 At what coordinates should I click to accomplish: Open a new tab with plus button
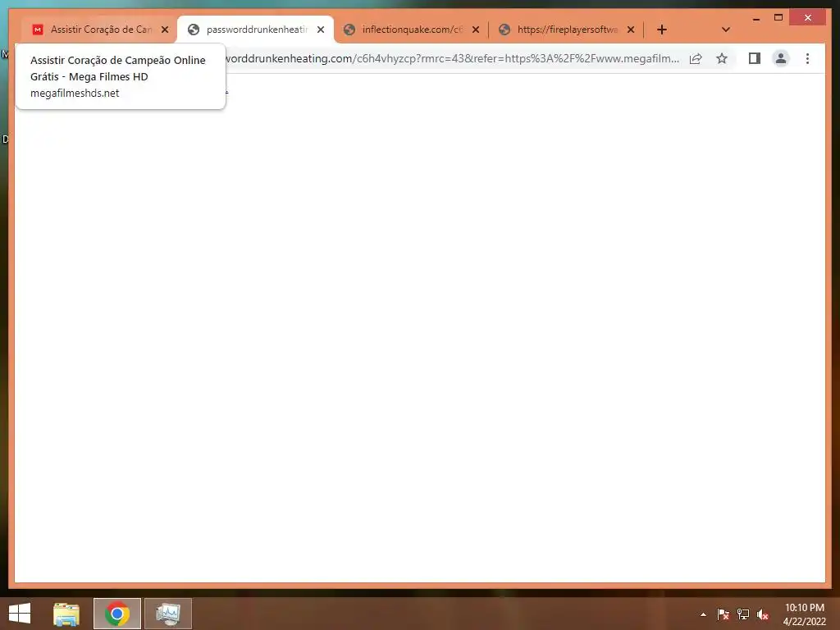pyautogui.click(x=662, y=30)
